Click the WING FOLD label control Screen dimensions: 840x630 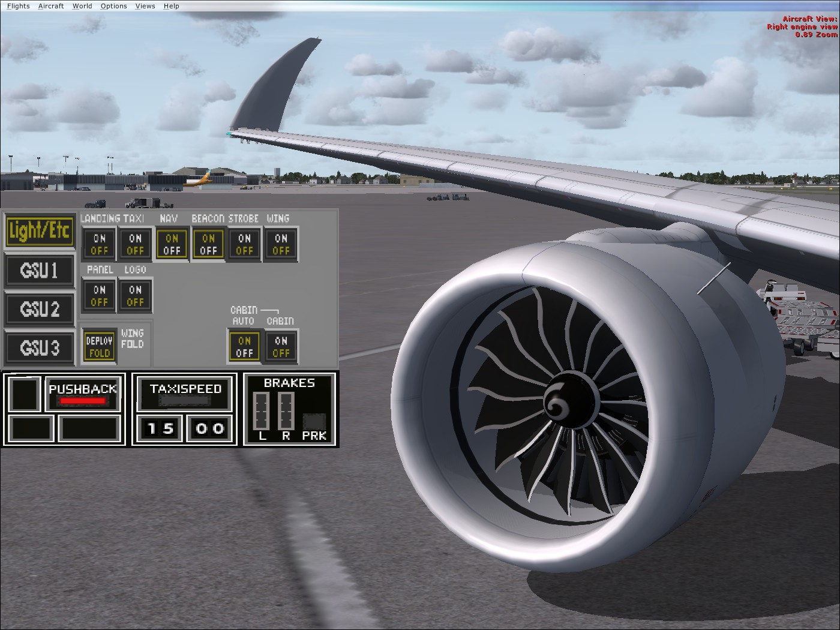click(x=133, y=339)
